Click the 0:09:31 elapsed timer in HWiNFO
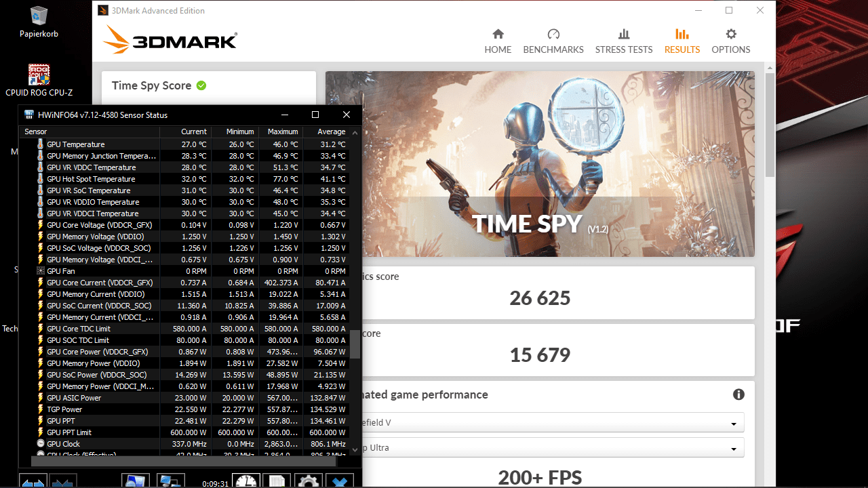 tap(216, 484)
